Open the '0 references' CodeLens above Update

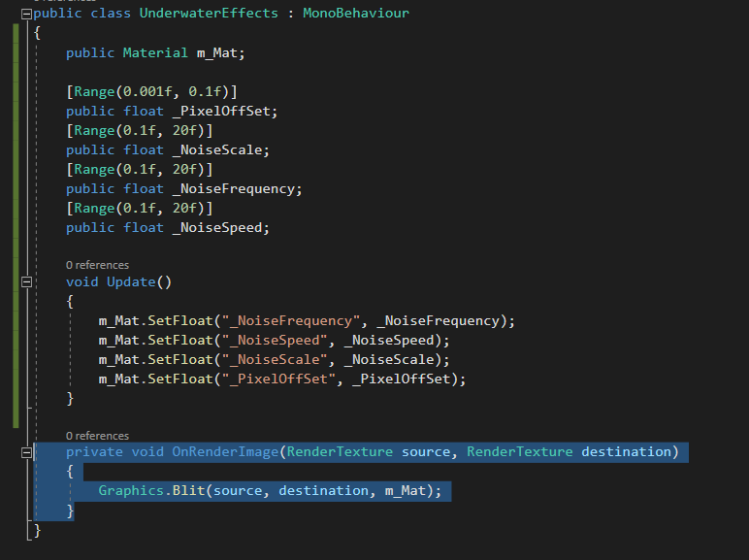(97, 265)
